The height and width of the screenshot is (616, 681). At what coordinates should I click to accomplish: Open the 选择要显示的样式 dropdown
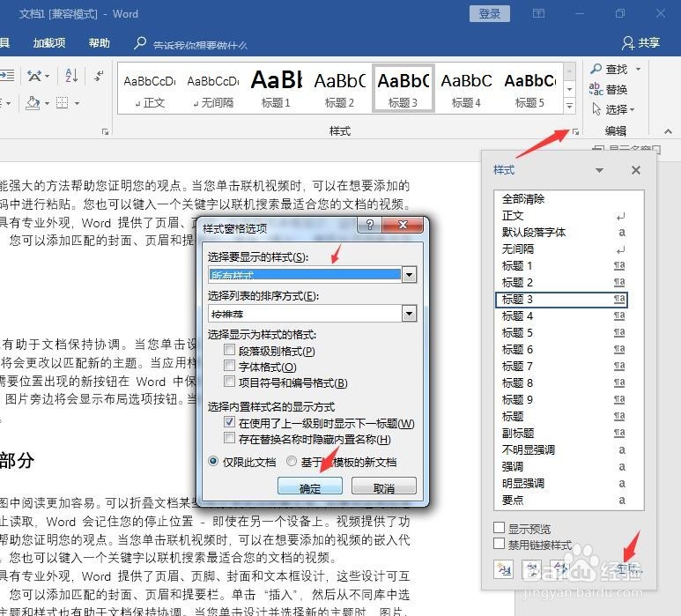coord(409,275)
